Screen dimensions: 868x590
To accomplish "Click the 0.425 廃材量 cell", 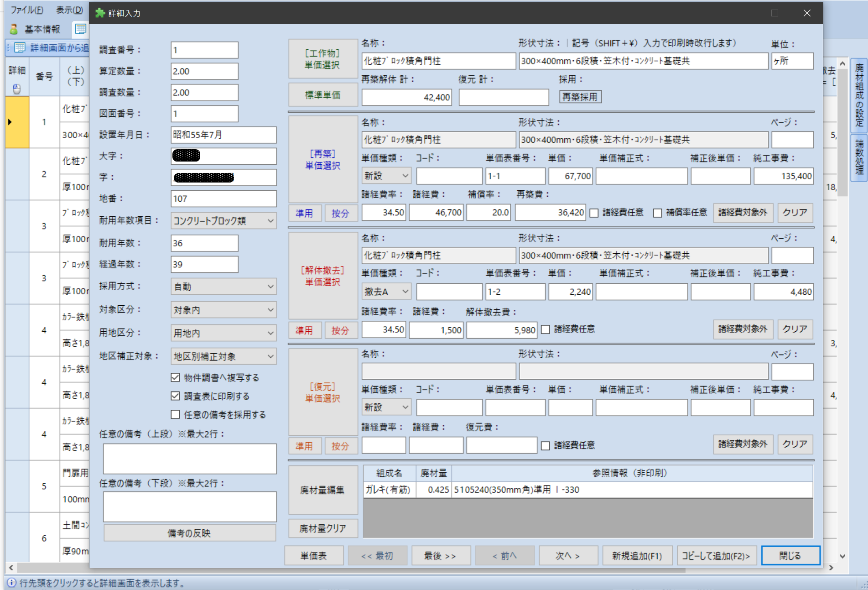I will coord(434,490).
